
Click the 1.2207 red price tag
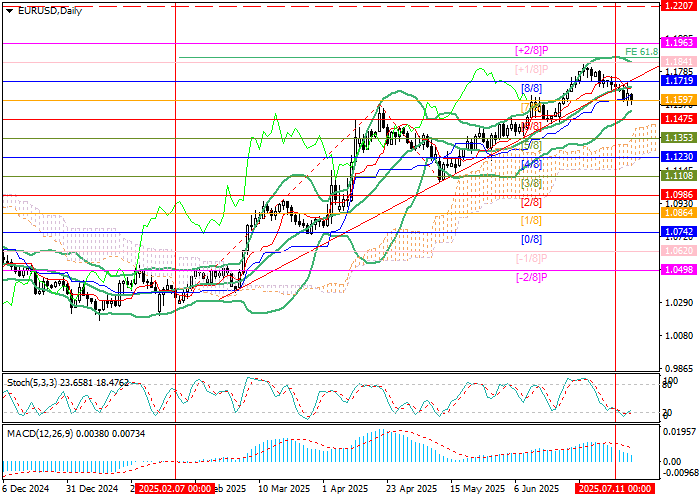pos(681,5)
